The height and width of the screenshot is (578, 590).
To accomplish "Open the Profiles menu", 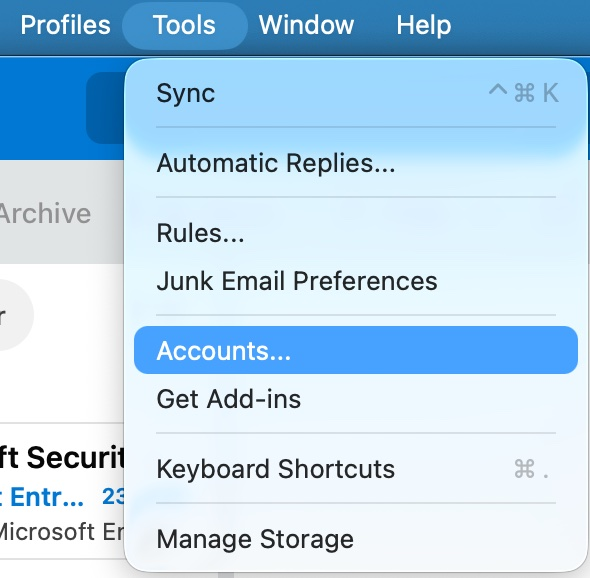I will click(x=65, y=25).
